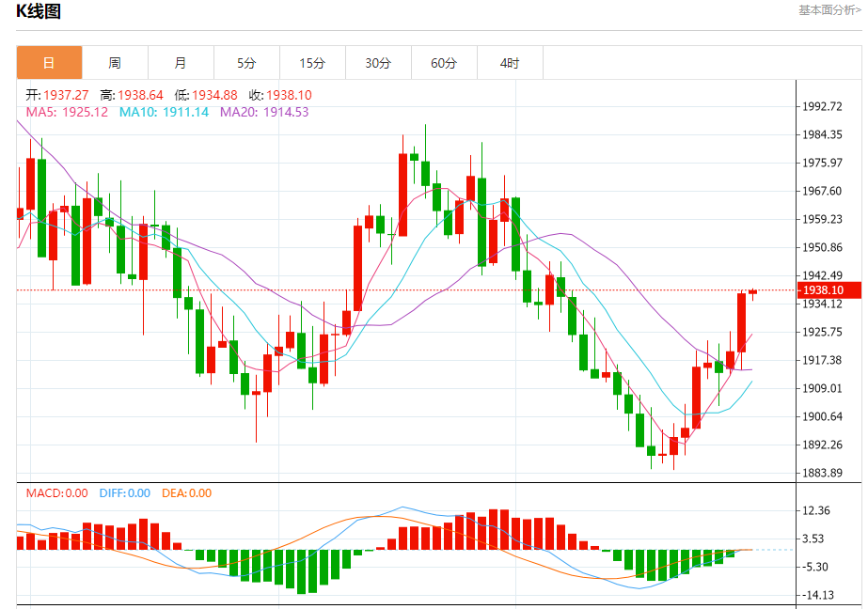The image size is (868, 609).
Task: Open the 5分 interval tab
Action: coord(246,63)
